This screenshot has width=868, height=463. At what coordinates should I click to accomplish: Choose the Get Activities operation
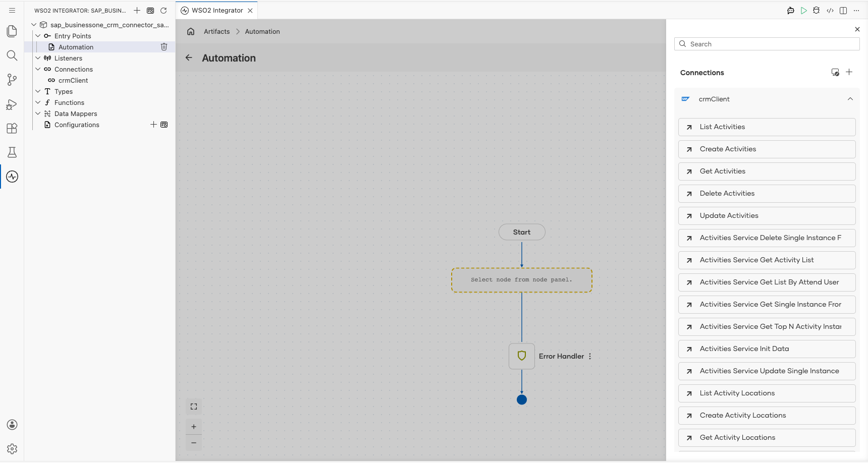click(x=767, y=171)
